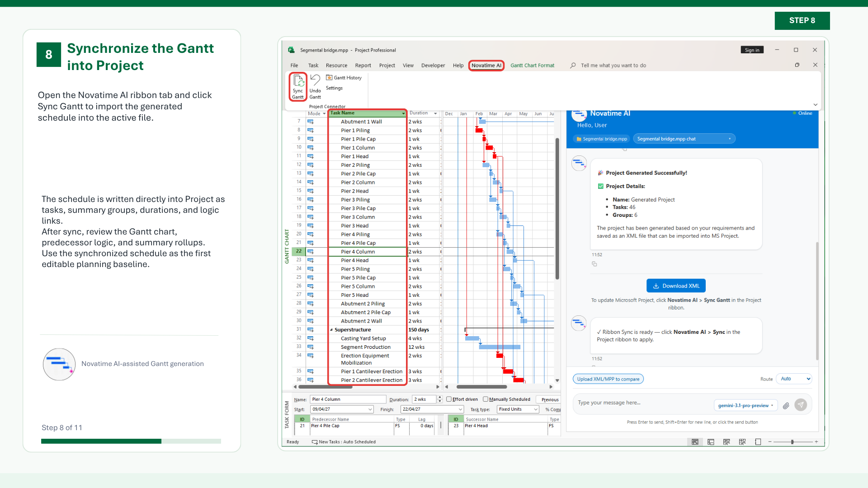
Task: Click the zoom out minus icon
Action: click(770, 442)
